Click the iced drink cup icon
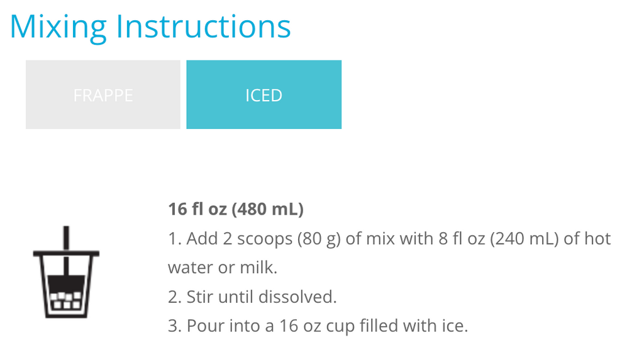 tap(66, 271)
